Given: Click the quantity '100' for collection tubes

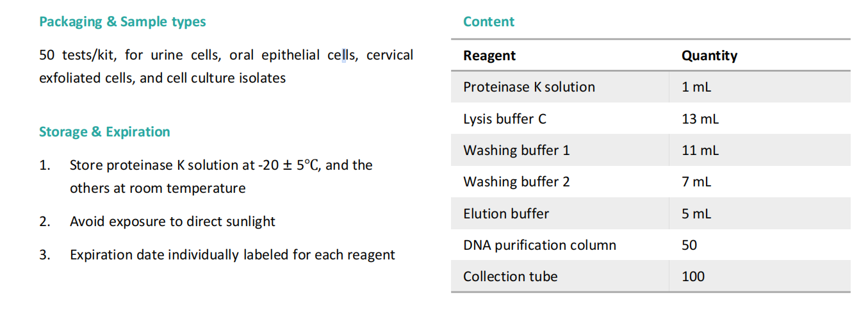Looking at the screenshot, I should [x=693, y=277].
